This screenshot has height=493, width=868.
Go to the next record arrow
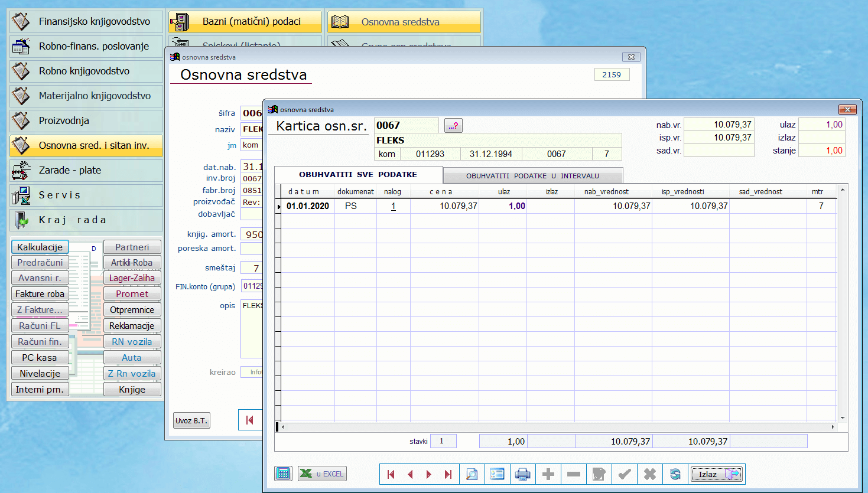pyautogui.click(x=429, y=474)
